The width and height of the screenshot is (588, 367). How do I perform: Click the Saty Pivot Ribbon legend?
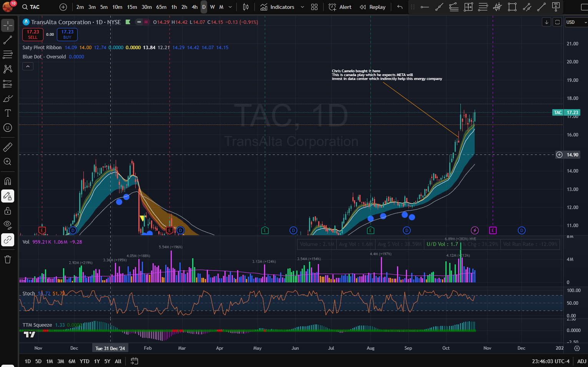pos(42,48)
